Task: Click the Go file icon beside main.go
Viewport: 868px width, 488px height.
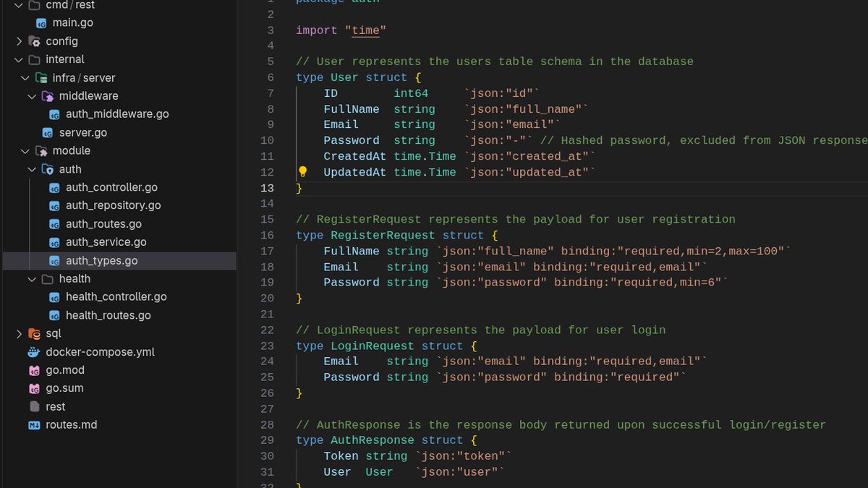Action: click(41, 23)
